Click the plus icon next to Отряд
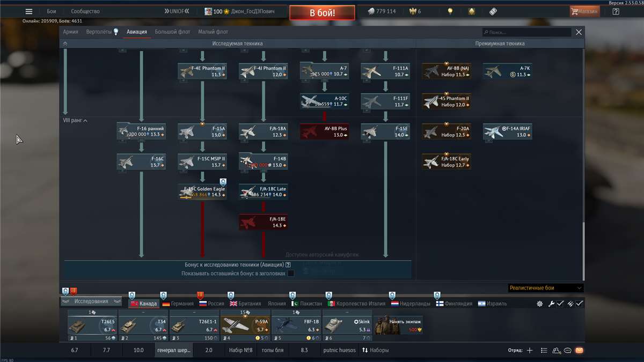The width and height of the screenshot is (644, 362). tap(530, 350)
